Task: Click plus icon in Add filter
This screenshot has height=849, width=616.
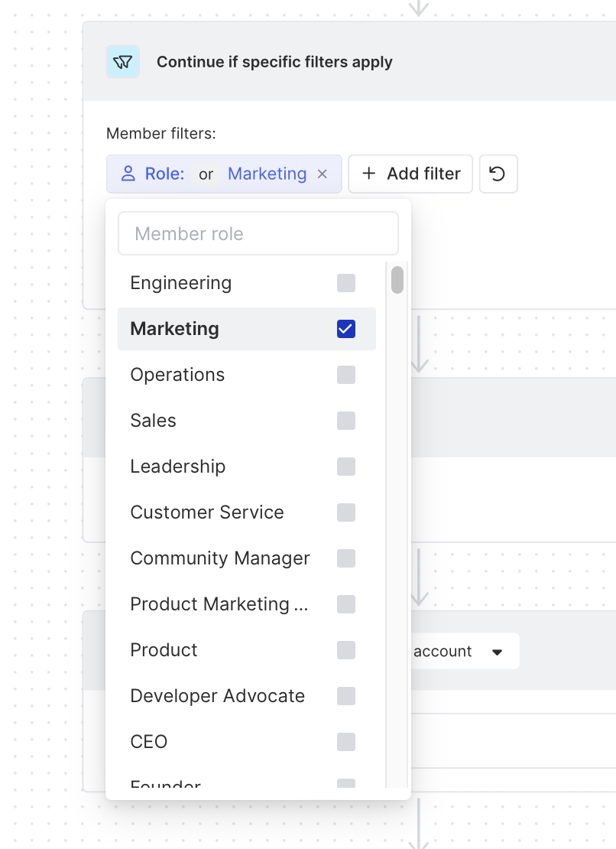Action: tap(369, 174)
